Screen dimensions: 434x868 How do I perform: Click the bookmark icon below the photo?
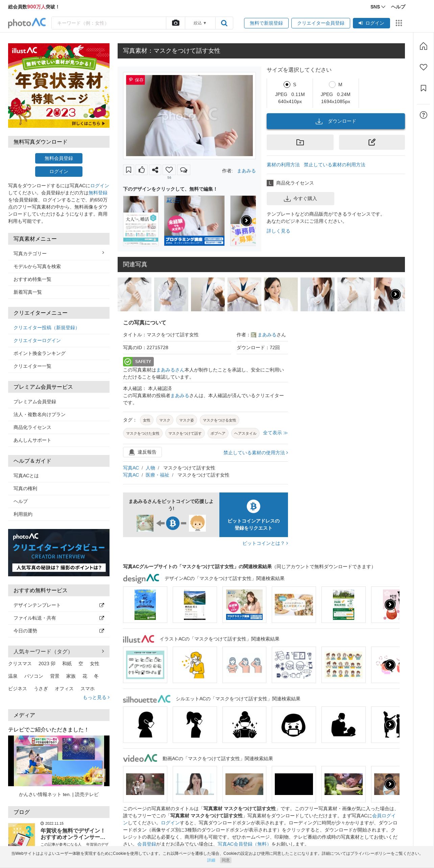[128, 170]
